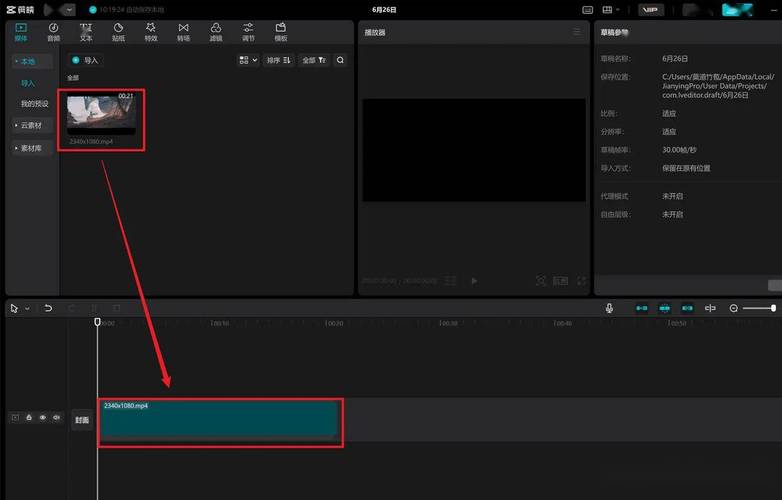This screenshot has height=500, width=782.
Task: Click the media search magnifier icon
Action: (340, 60)
